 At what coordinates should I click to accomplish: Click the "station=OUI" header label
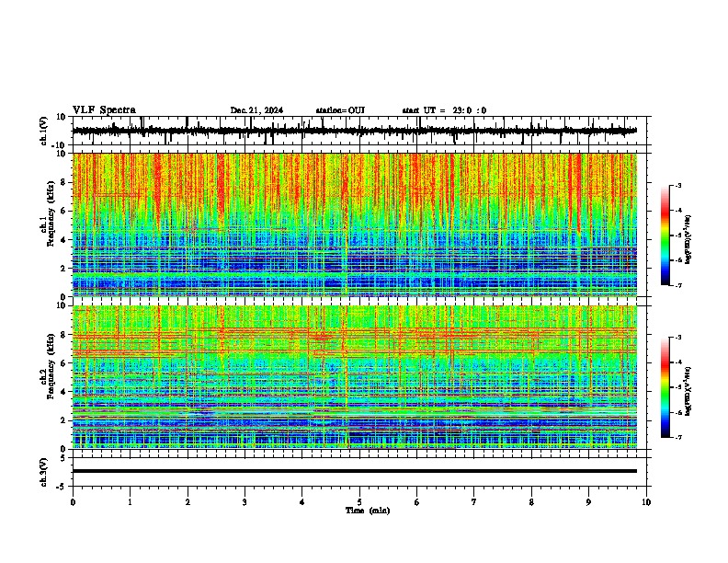tap(340, 110)
